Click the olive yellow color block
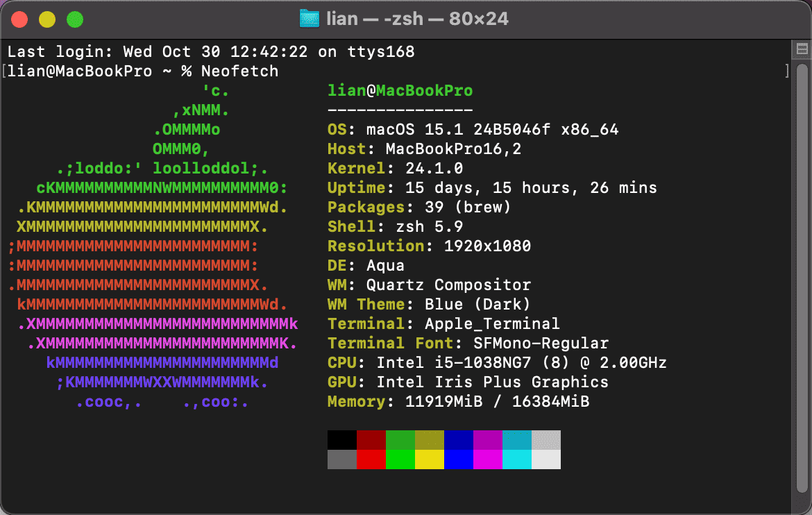 (430, 440)
